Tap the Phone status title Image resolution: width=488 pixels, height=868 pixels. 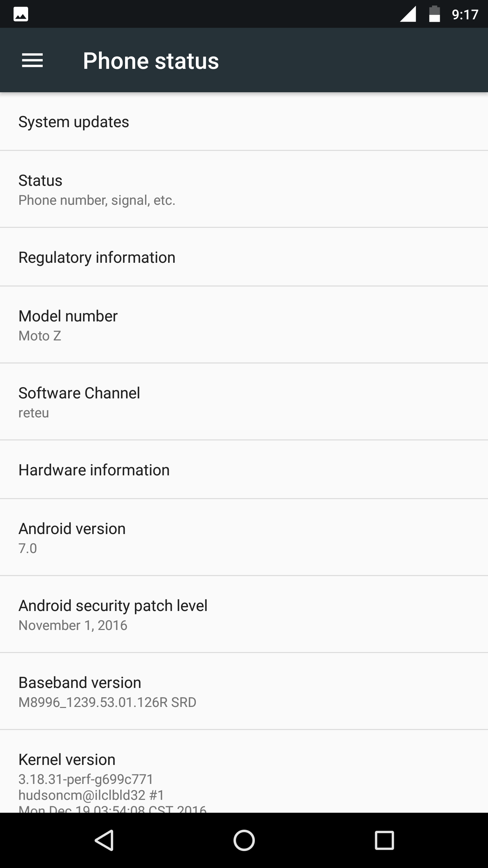(151, 61)
